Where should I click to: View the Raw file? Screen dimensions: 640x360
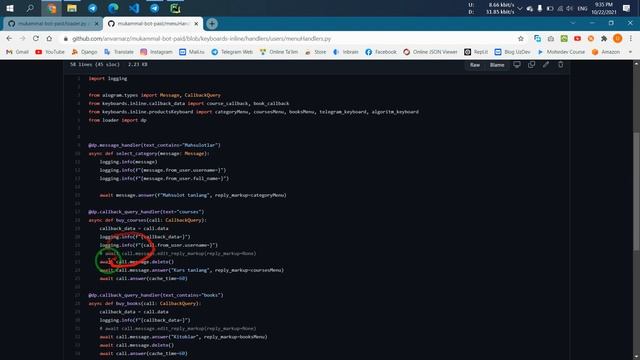(475, 65)
